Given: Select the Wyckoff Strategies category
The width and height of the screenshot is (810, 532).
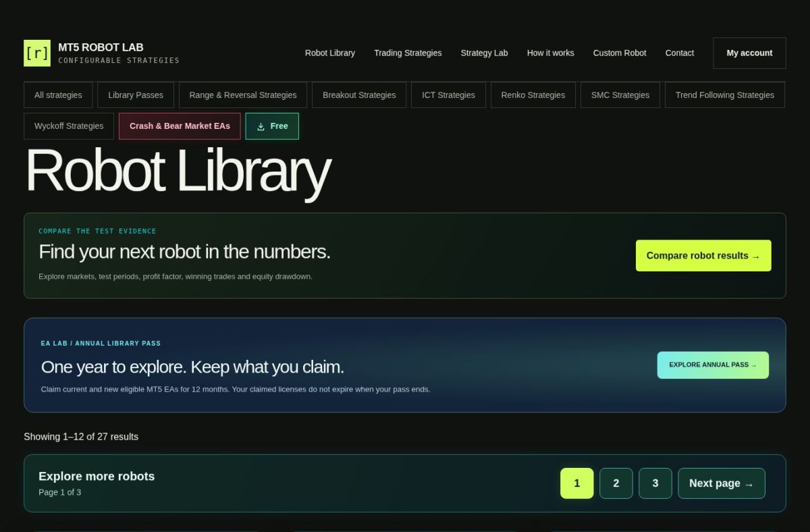Looking at the screenshot, I should tap(69, 126).
